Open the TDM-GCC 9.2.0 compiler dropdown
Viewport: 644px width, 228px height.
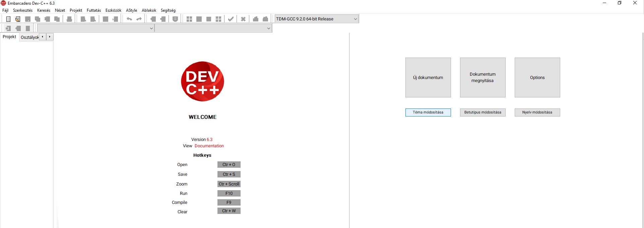pos(317,19)
